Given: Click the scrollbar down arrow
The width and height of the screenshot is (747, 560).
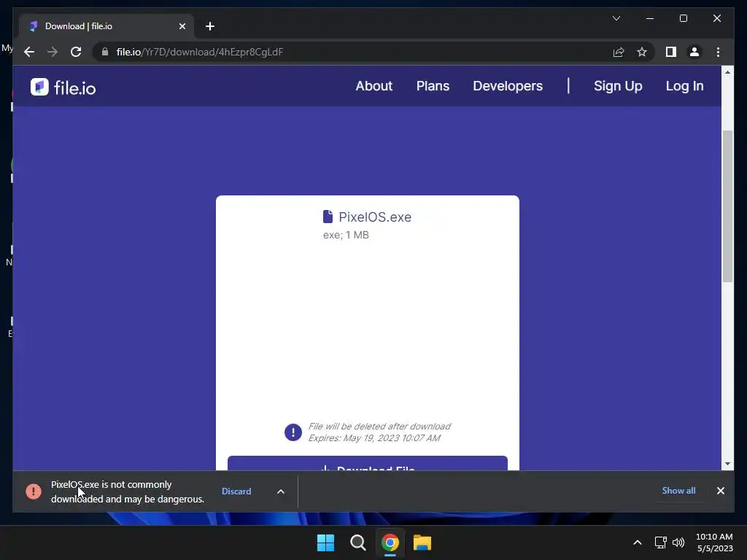Looking at the screenshot, I should [x=727, y=464].
